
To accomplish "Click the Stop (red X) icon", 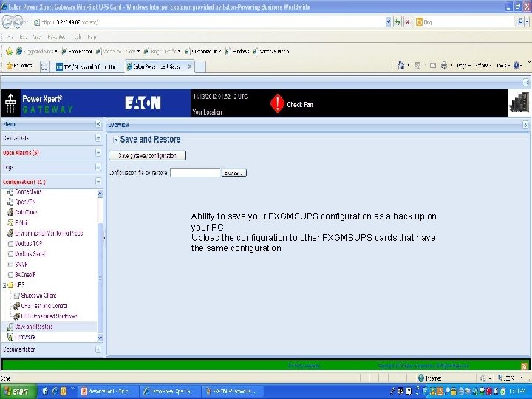I will (x=407, y=22).
